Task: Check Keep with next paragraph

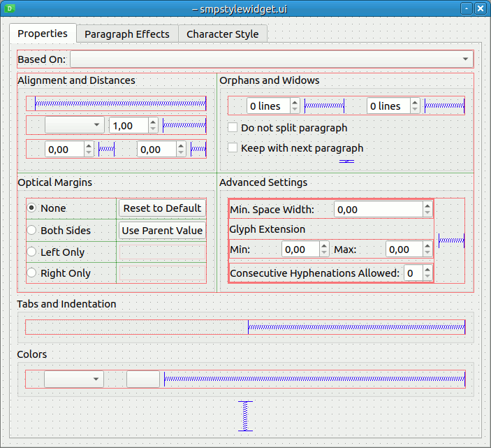Action: (x=233, y=148)
